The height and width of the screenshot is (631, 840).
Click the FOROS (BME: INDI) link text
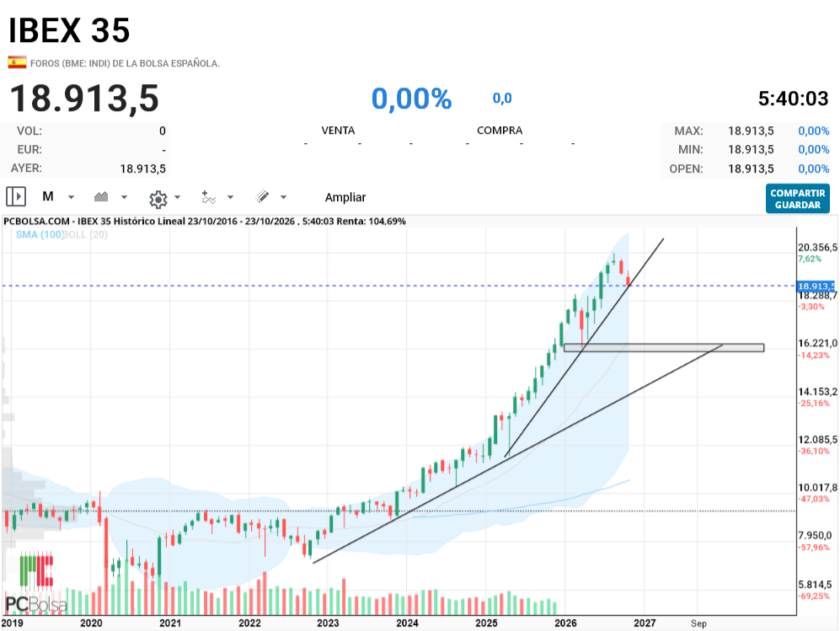(125, 63)
